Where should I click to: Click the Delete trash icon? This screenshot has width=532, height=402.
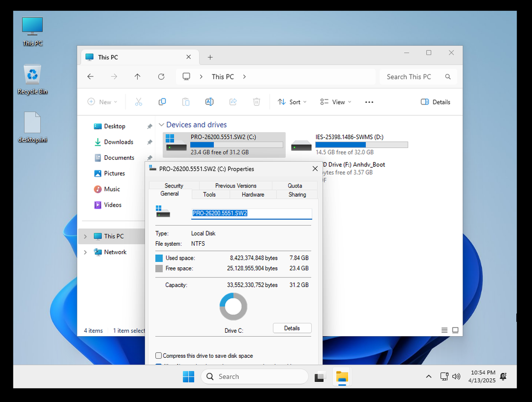coord(256,102)
